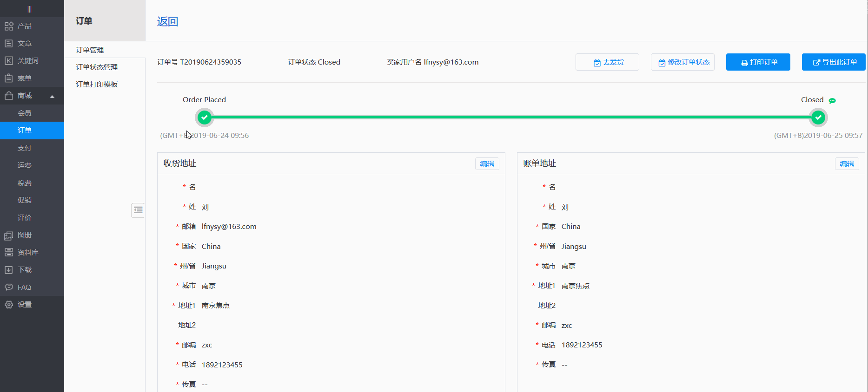Click the 图册 gallery icon
Image resolution: width=868 pixels, height=392 pixels.
click(9, 235)
